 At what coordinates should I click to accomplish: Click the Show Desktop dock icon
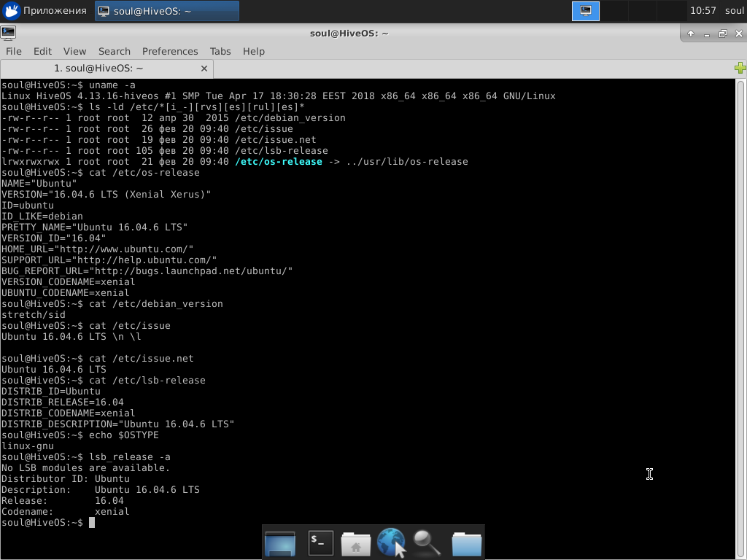(x=280, y=543)
